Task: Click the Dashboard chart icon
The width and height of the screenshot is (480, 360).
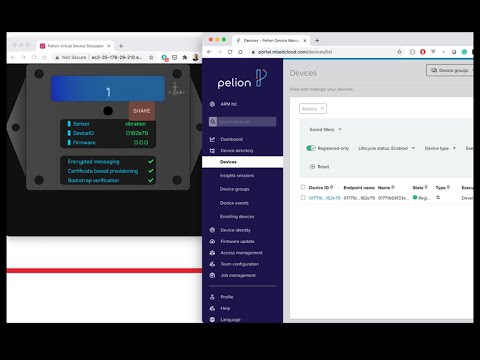Action: 212,139
